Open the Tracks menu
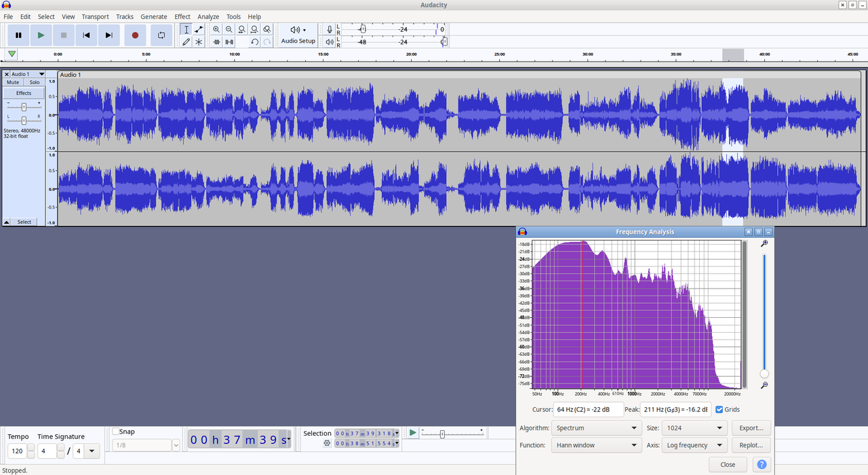The image size is (868, 475). (125, 16)
